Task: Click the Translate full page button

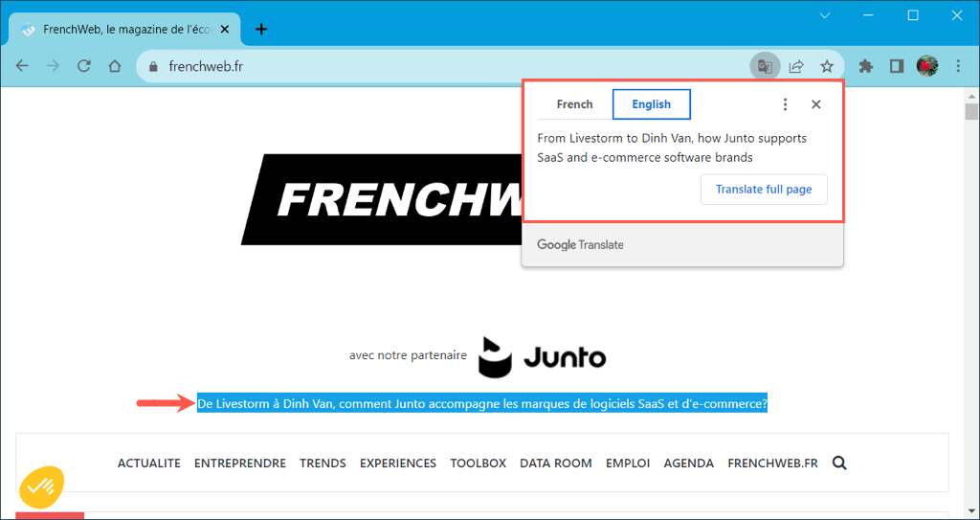Action: (x=763, y=189)
